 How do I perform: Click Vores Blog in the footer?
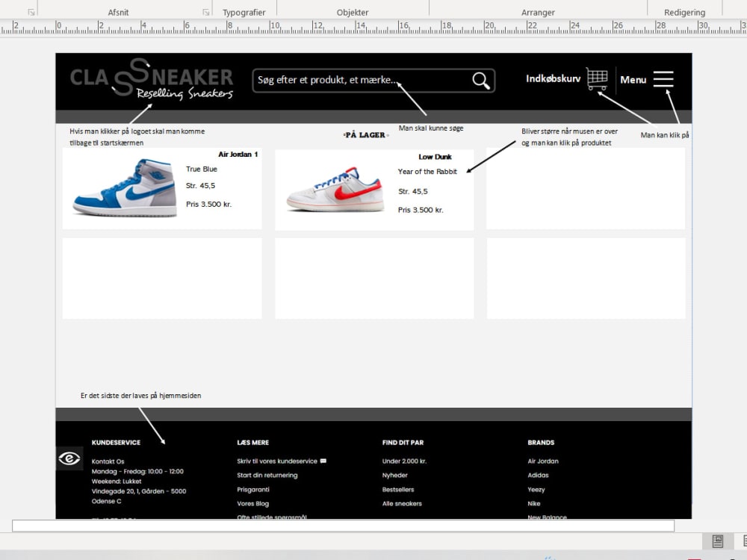(x=253, y=504)
